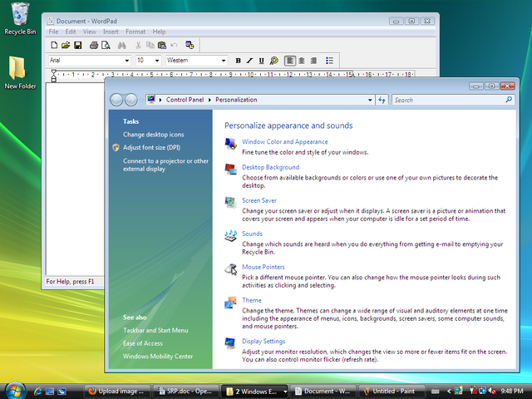
Task: Click Control Panel in the address breadcrumb
Action: 185,100
